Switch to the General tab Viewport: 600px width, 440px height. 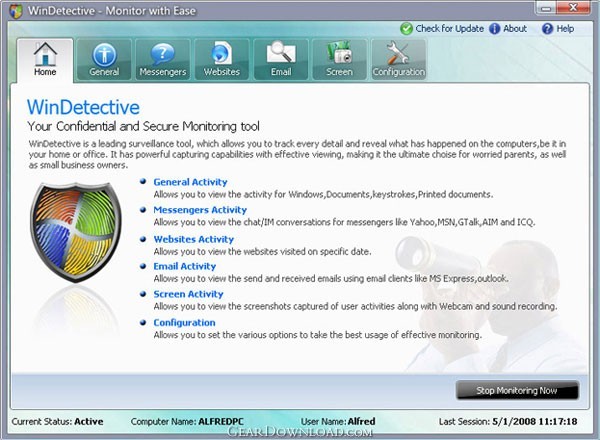[x=104, y=60]
